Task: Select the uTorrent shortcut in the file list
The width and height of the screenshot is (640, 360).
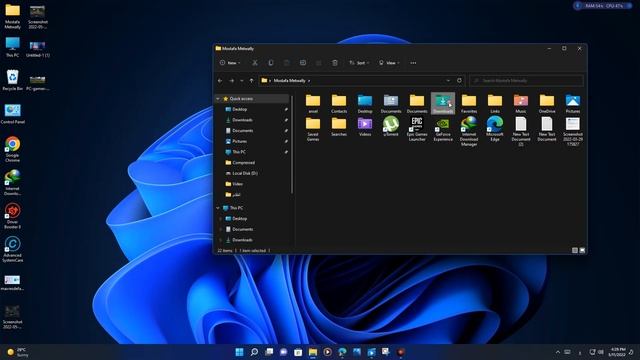Action: 391,126
